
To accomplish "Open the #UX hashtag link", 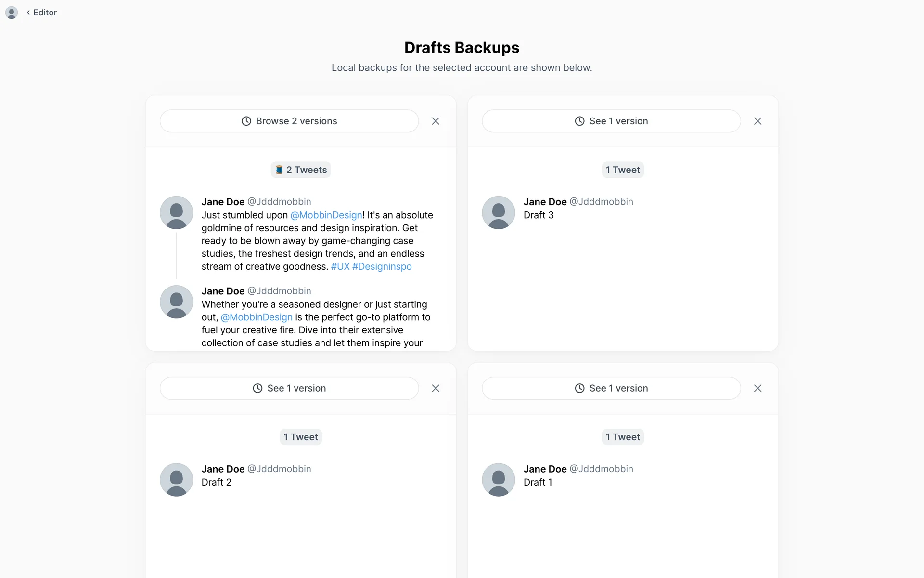I will click(x=340, y=267).
